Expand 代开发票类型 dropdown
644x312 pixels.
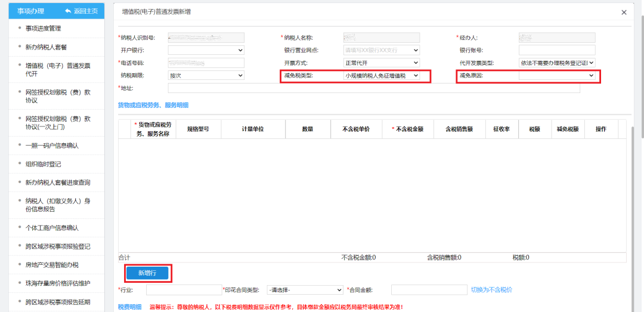click(557, 63)
